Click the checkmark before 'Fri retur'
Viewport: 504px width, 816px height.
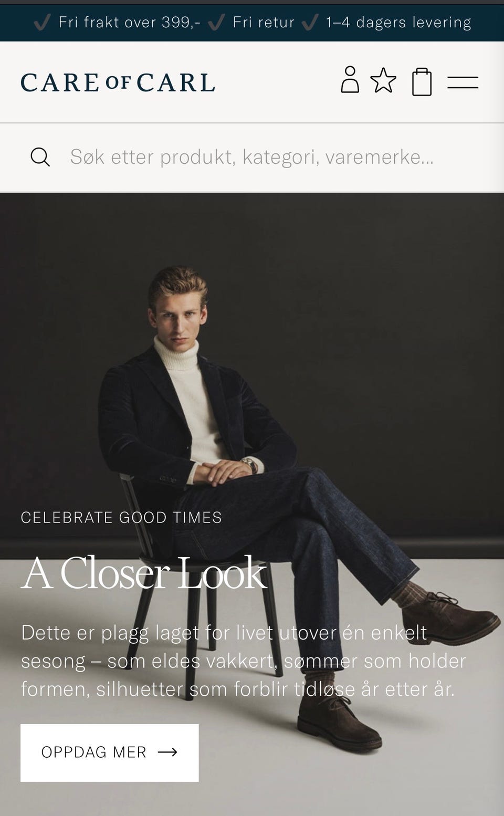pos(216,22)
